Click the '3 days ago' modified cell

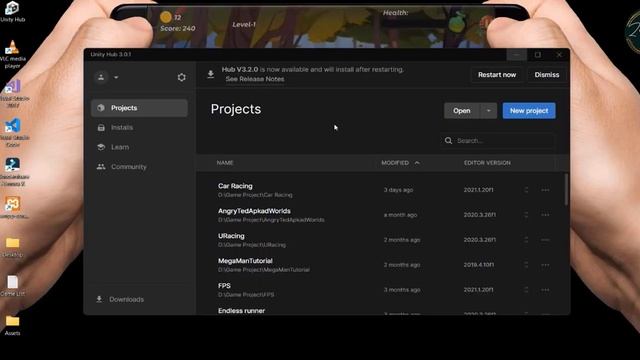pos(398,190)
